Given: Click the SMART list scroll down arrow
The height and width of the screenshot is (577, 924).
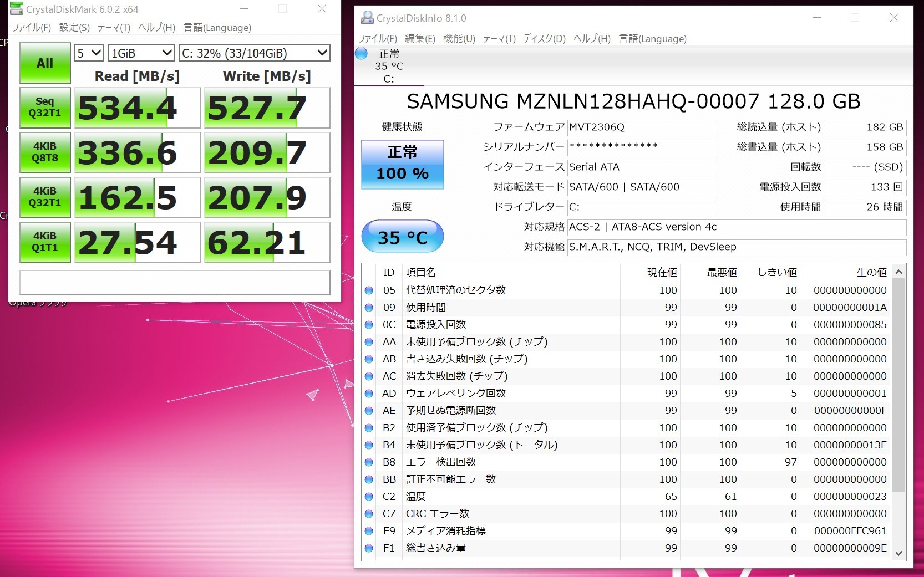Looking at the screenshot, I should click(898, 553).
